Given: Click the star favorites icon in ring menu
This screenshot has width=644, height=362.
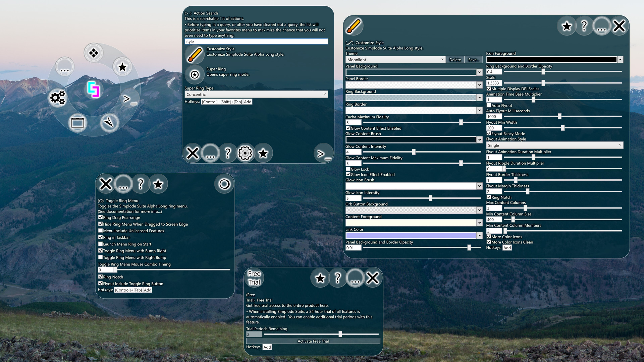Looking at the screenshot, I should (x=122, y=68).
